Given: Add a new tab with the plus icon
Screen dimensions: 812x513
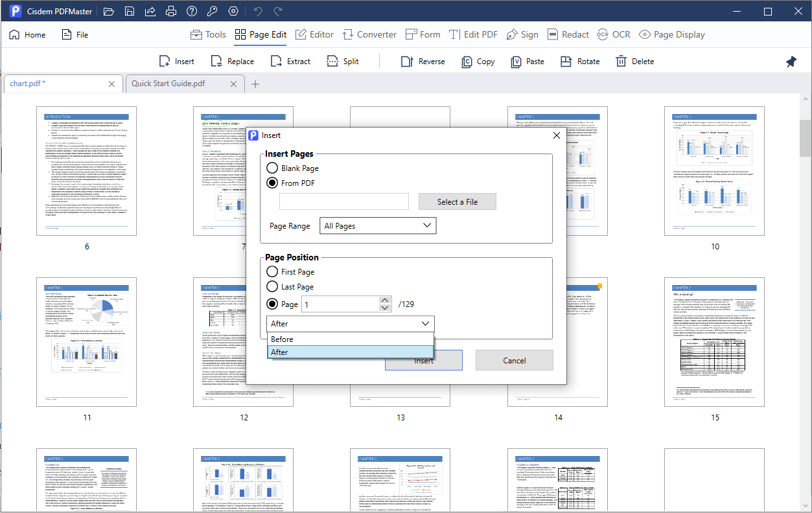Looking at the screenshot, I should pos(255,84).
